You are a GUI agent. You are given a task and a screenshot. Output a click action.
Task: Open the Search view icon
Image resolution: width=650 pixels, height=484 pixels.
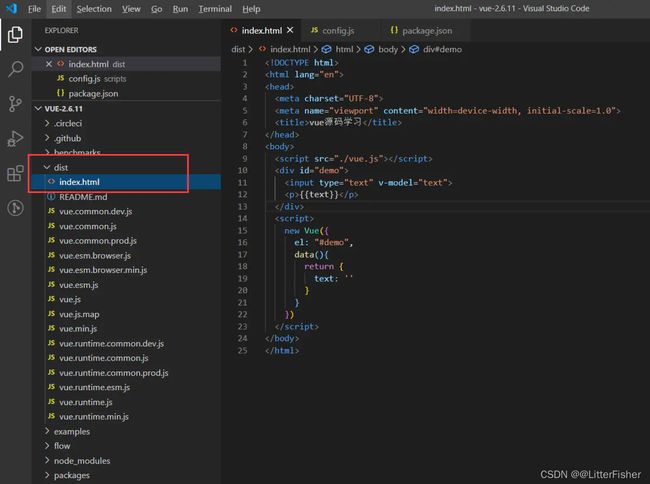(x=15, y=69)
